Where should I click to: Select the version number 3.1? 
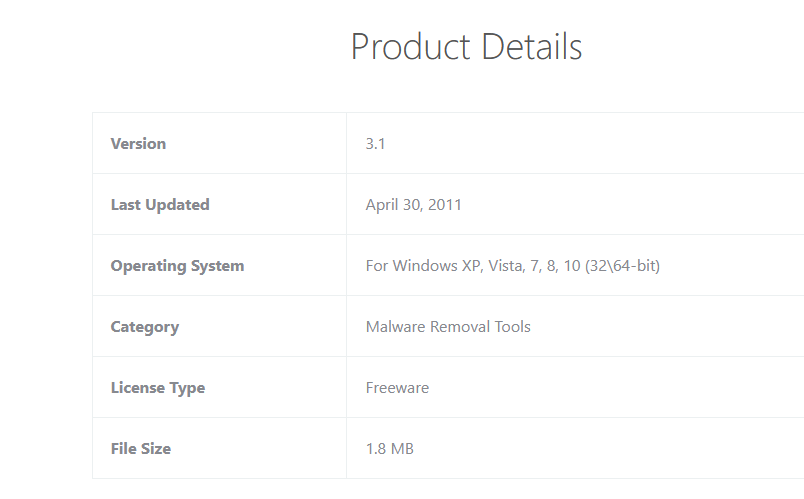click(x=376, y=144)
